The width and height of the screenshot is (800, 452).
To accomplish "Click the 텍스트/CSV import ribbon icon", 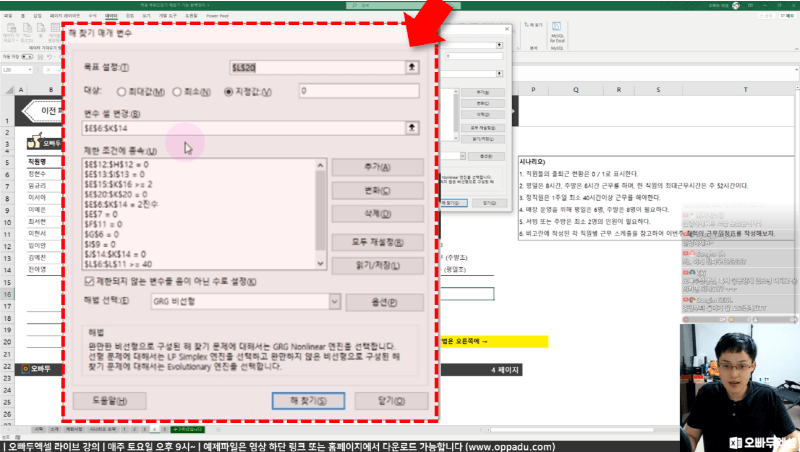I will (x=28, y=33).
